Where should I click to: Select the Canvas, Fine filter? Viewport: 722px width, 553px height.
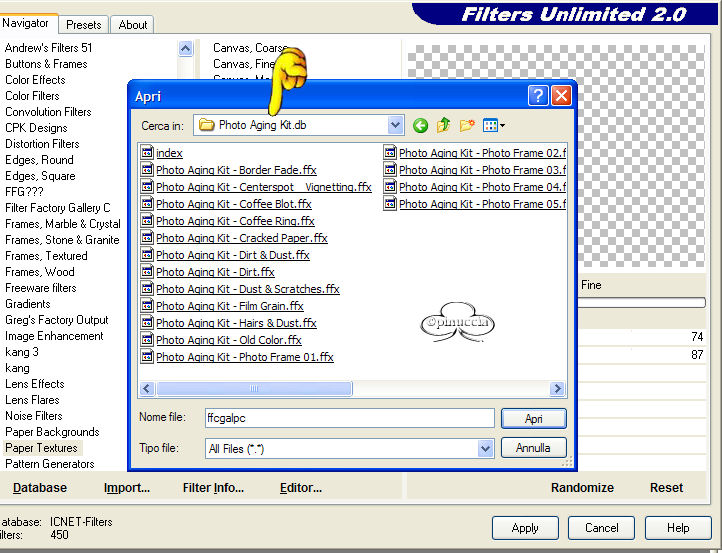244,64
